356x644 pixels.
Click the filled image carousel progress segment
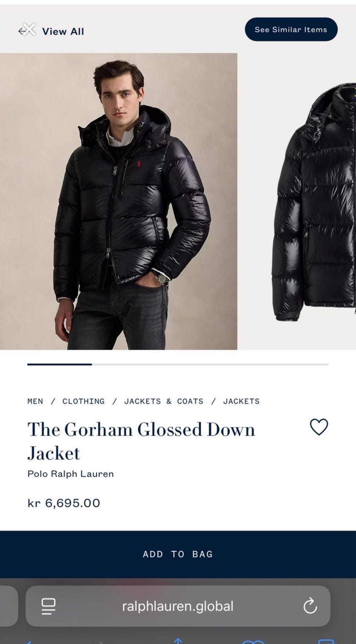59,364
